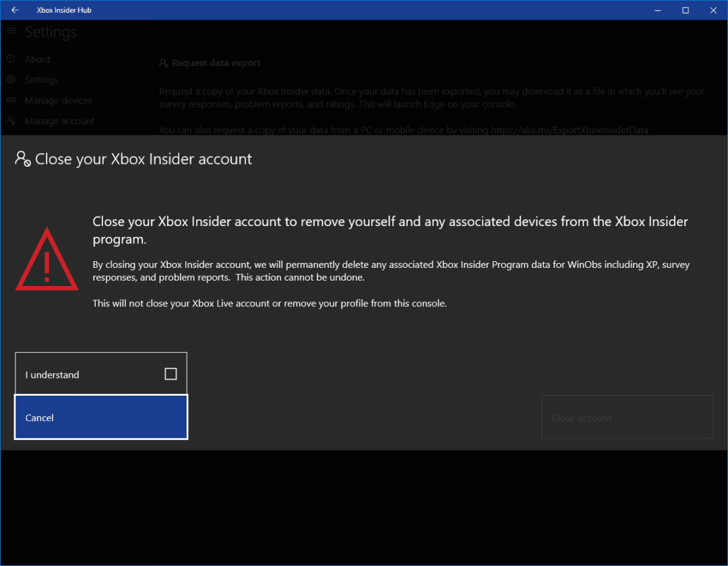This screenshot has height=566, width=728.
Task: Tick the I understand checkbox
Action: 171,374
